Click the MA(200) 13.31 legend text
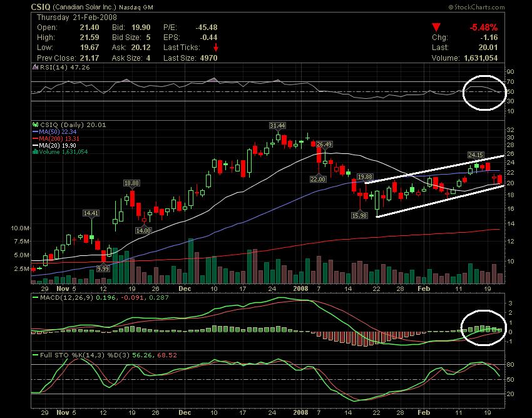The width and height of the screenshot is (532, 418). point(59,139)
